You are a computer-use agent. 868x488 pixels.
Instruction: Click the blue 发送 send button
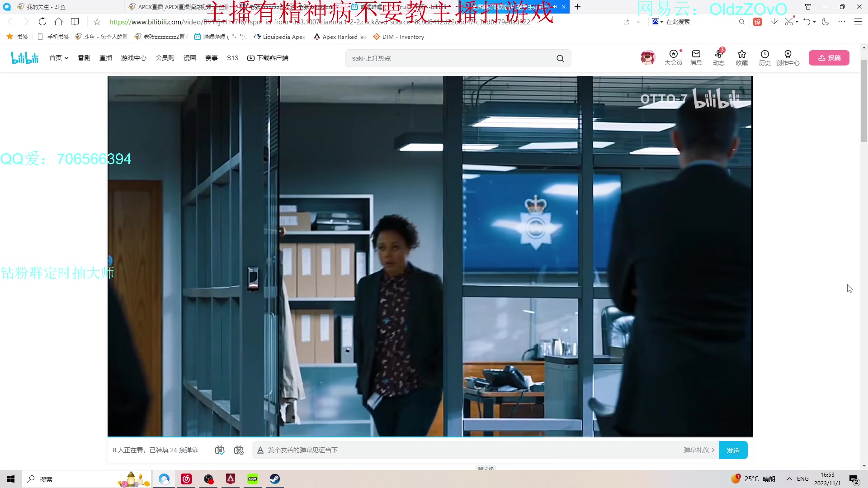(733, 450)
